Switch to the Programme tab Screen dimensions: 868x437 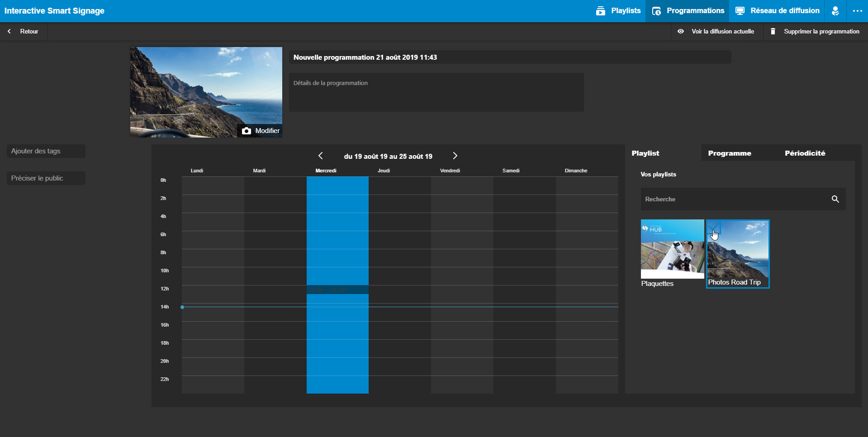[730, 153]
